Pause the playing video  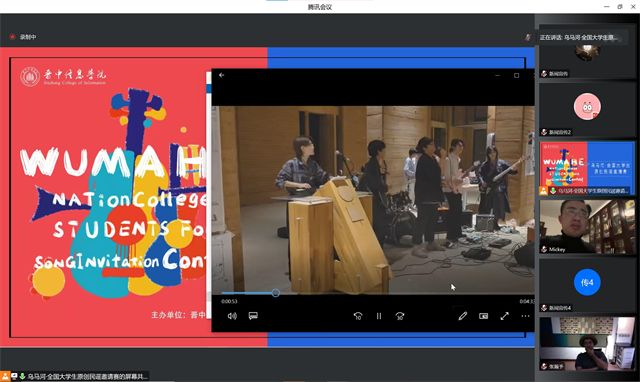click(x=379, y=316)
